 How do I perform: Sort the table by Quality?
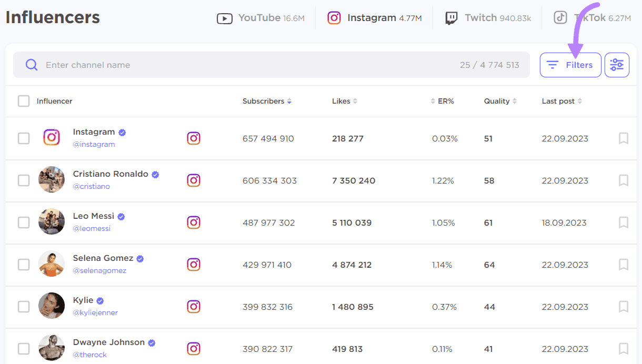tap(500, 101)
